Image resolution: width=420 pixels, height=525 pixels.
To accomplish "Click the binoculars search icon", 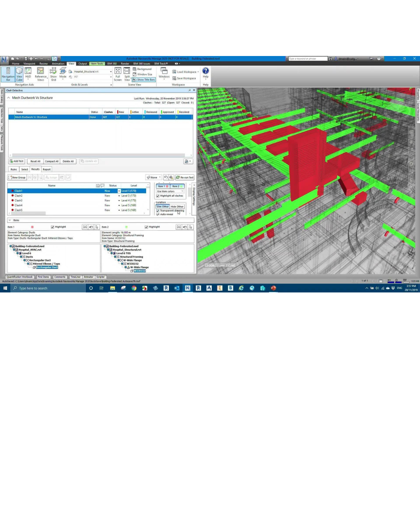I will (330, 59).
